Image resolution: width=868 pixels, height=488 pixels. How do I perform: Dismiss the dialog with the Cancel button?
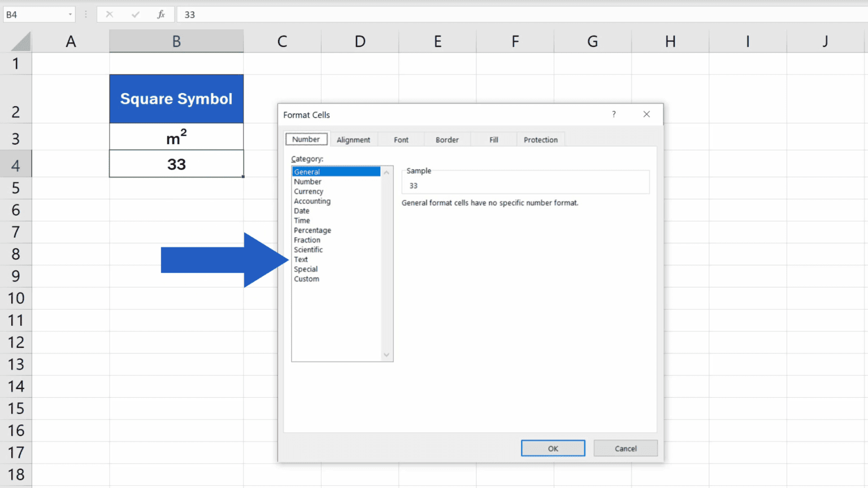pos(626,448)
